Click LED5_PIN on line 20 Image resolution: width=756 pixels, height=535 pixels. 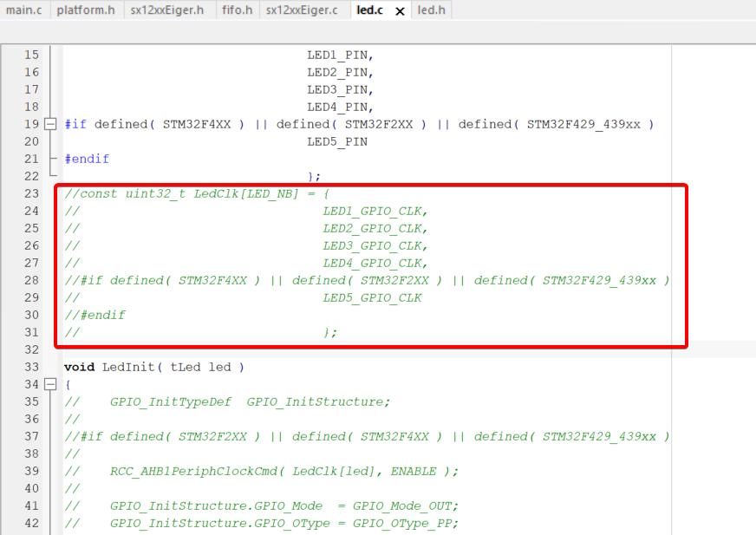(336, 141)
